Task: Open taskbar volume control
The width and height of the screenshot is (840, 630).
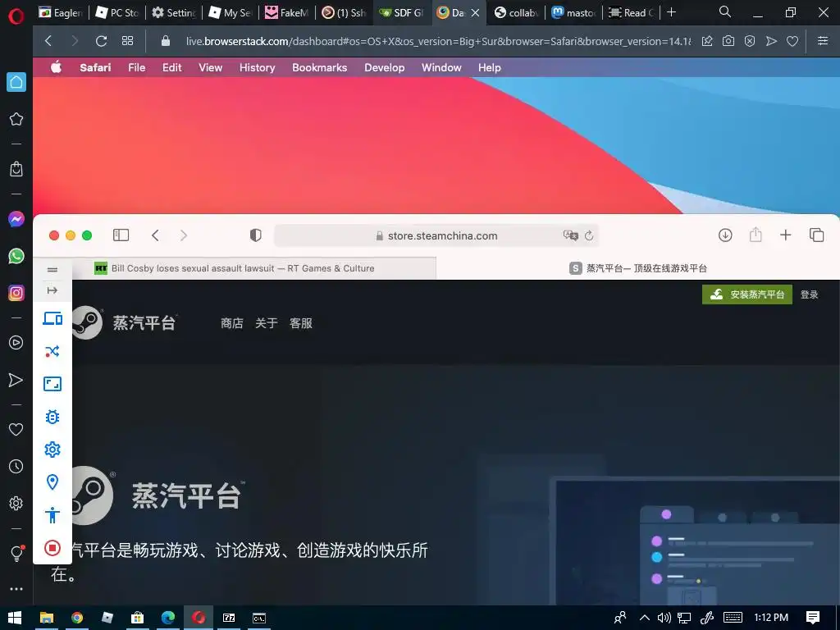Action: [664, 618]
